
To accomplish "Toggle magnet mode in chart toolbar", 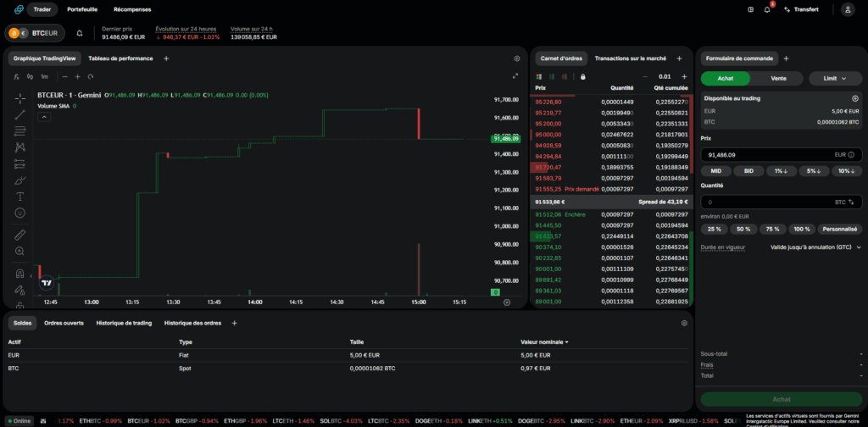I will [x=20, y=274].
